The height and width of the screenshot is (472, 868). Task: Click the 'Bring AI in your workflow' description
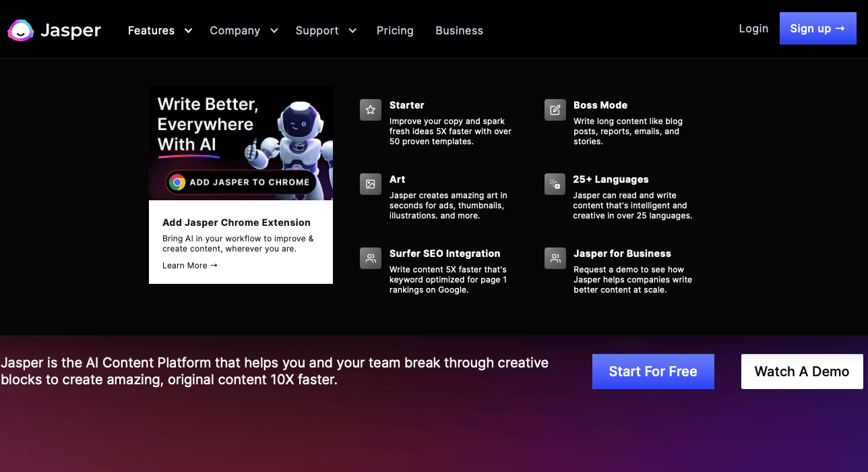(x=238, y=243)
